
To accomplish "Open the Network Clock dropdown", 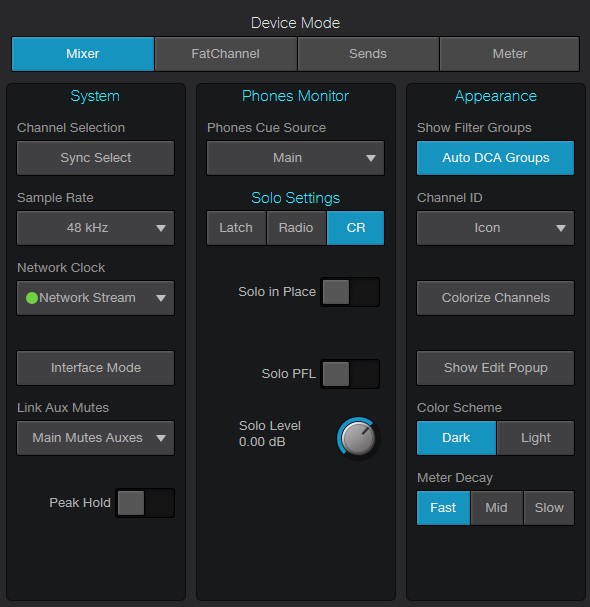I will click(x=96, y=298).
